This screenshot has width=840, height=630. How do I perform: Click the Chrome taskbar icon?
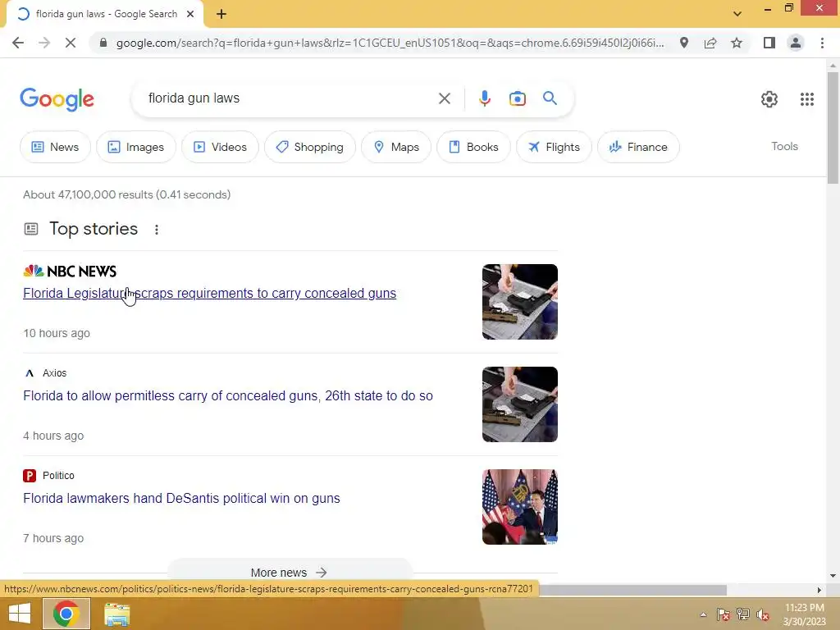tap(66, 614)
